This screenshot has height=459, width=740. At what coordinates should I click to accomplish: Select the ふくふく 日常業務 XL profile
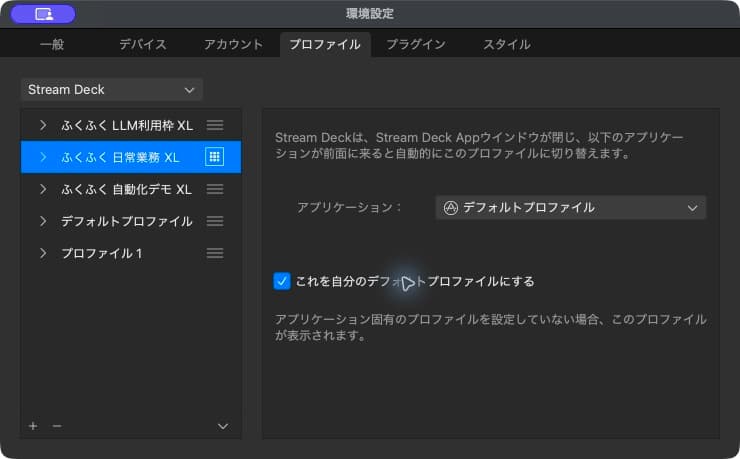tap(131, 157)
